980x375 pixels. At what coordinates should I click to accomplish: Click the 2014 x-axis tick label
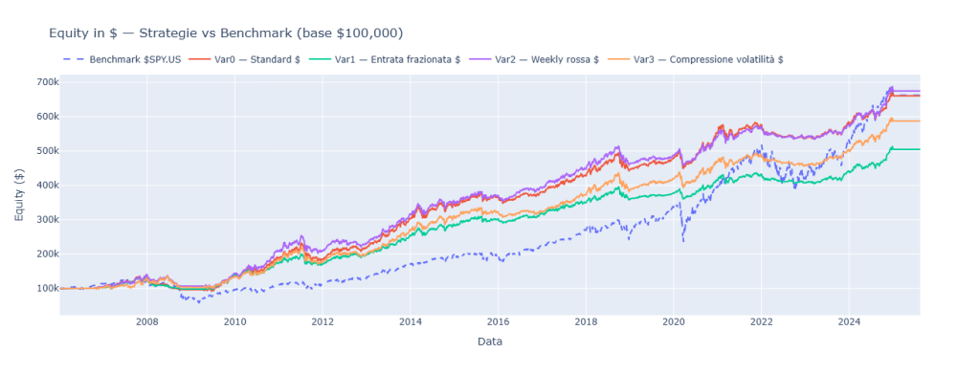pos(410,321)
